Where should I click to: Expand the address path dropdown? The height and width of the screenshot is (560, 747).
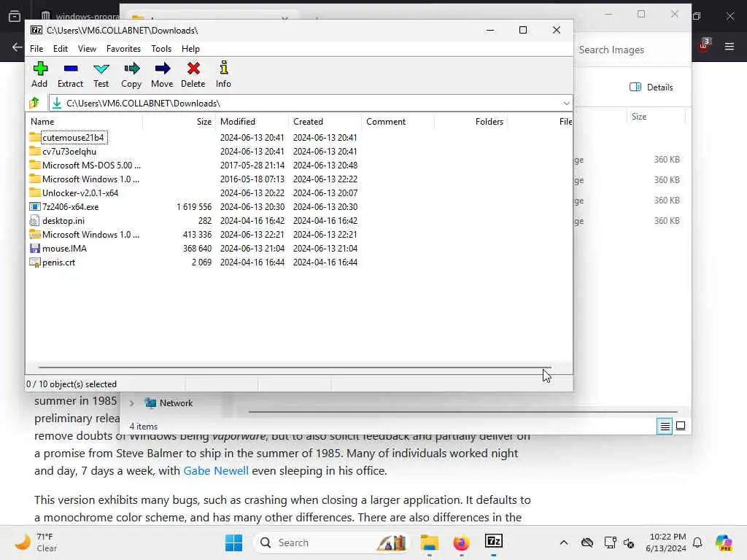coord(566,104)
